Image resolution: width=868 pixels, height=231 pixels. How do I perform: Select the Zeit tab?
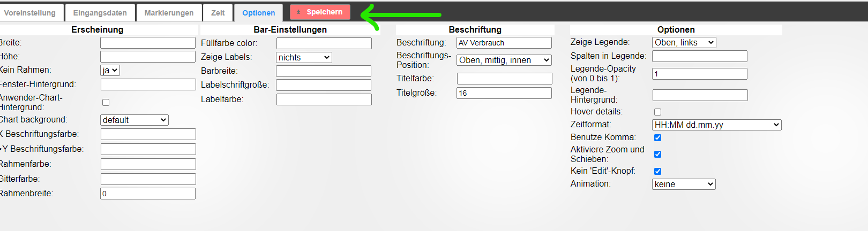[218, 13]
